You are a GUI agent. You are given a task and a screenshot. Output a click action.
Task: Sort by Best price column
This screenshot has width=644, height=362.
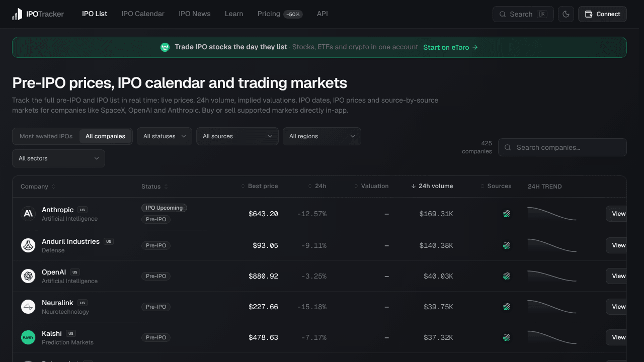(x=260, y=186)
